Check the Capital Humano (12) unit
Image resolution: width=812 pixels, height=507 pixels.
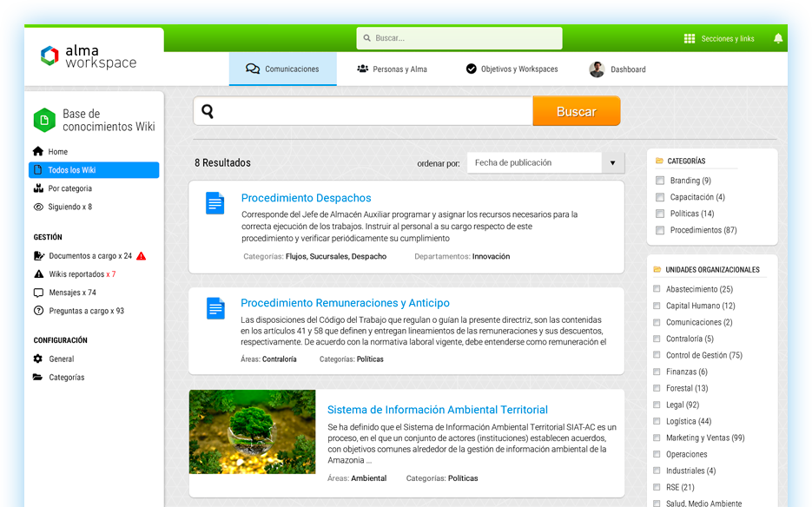(x=657, y=306)
